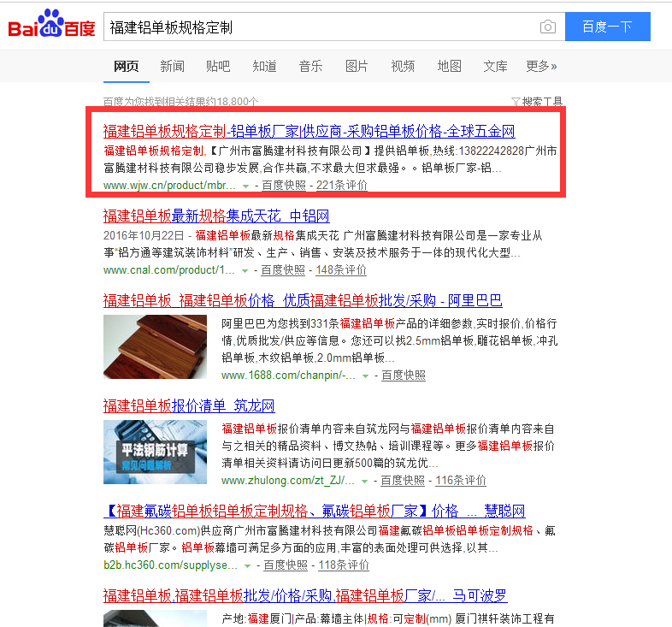Viewport: 672px width, 627px height.
Task: Switch to the 图片 tab
Action: [357, 66]
